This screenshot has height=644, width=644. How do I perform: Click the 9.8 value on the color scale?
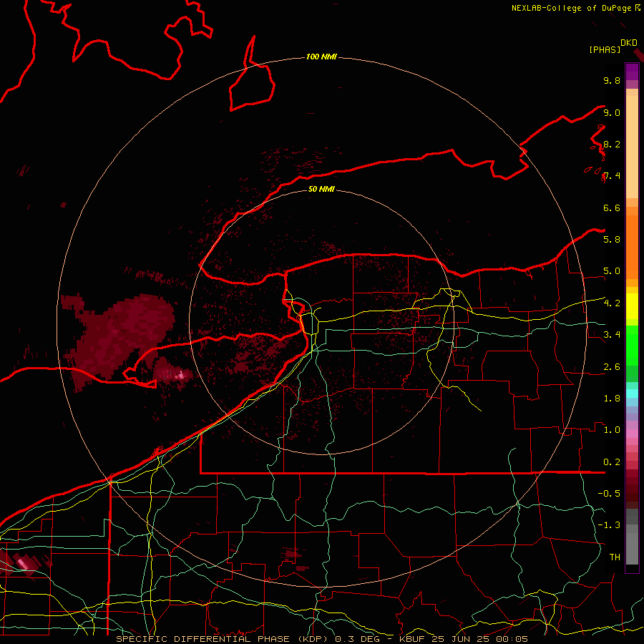coord(612,80)
